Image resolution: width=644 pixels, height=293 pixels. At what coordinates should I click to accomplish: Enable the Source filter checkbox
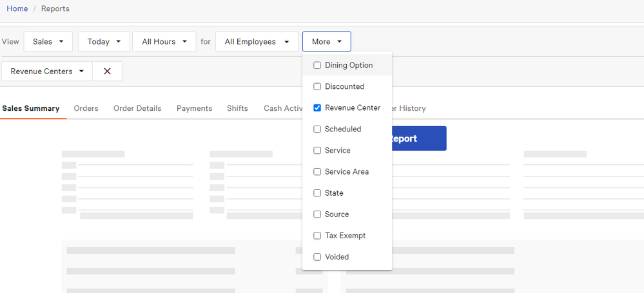317,214
